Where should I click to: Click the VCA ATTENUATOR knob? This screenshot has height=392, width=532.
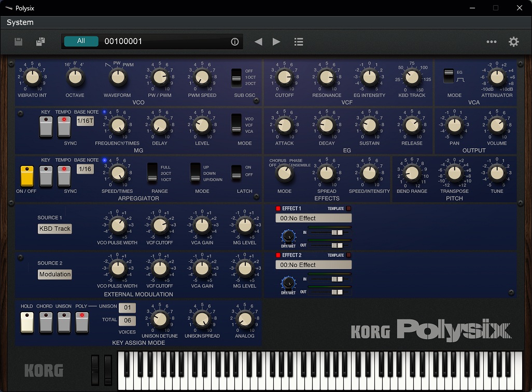coord(497,77)
